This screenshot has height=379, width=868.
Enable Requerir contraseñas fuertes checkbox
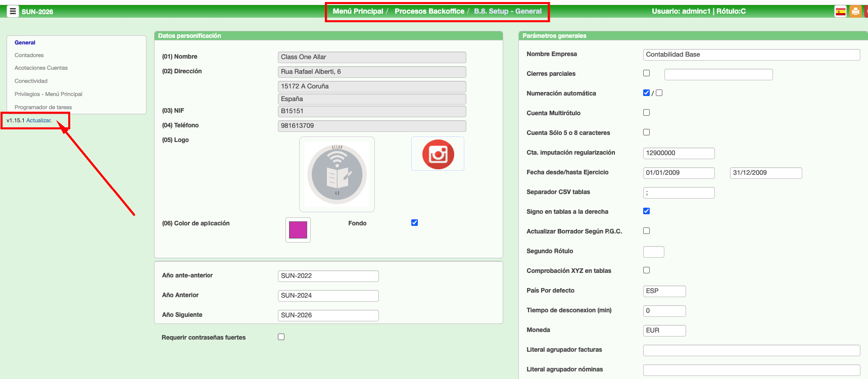(281, 337)
